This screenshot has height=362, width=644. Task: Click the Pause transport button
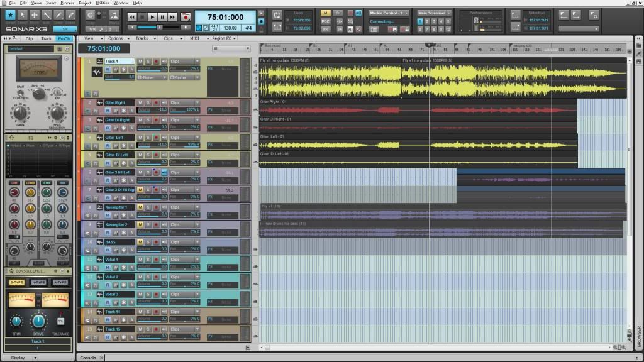(x=162, y=17)
